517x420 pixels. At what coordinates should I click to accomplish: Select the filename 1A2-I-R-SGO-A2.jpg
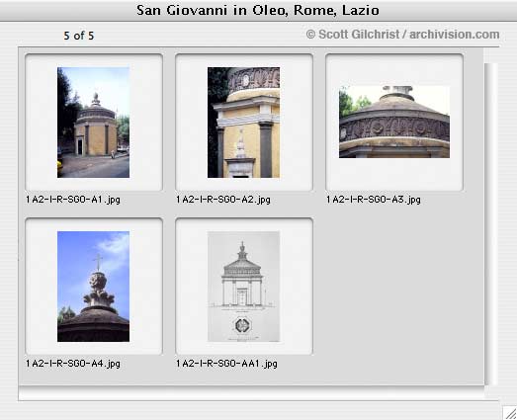223,200
